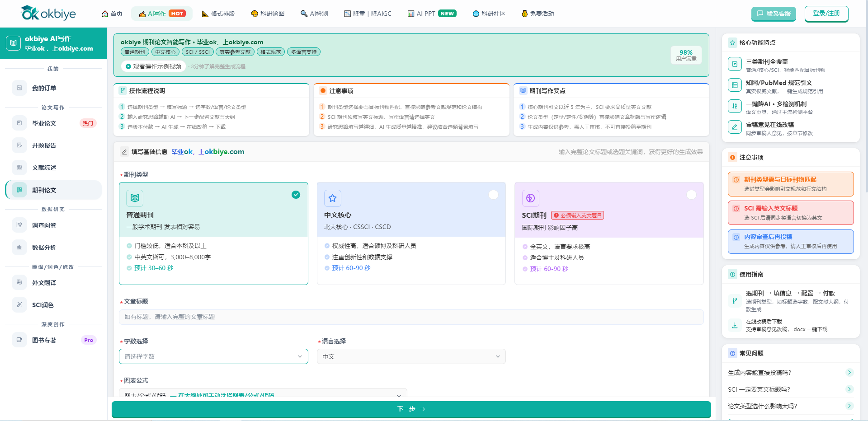This screenshot has width=868, height=421.
Task: Open AI写作 HOT navigation tab
Action: (x=162, y=14)
